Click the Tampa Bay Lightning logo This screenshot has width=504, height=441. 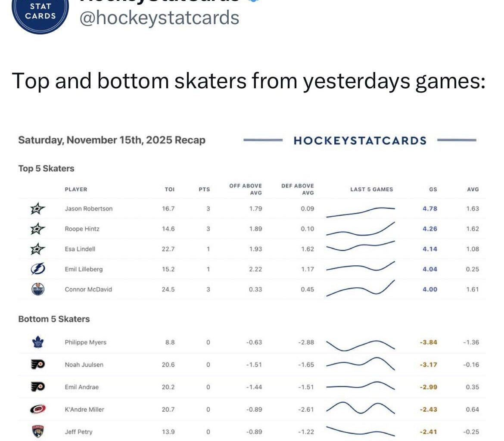pos(38,269)
